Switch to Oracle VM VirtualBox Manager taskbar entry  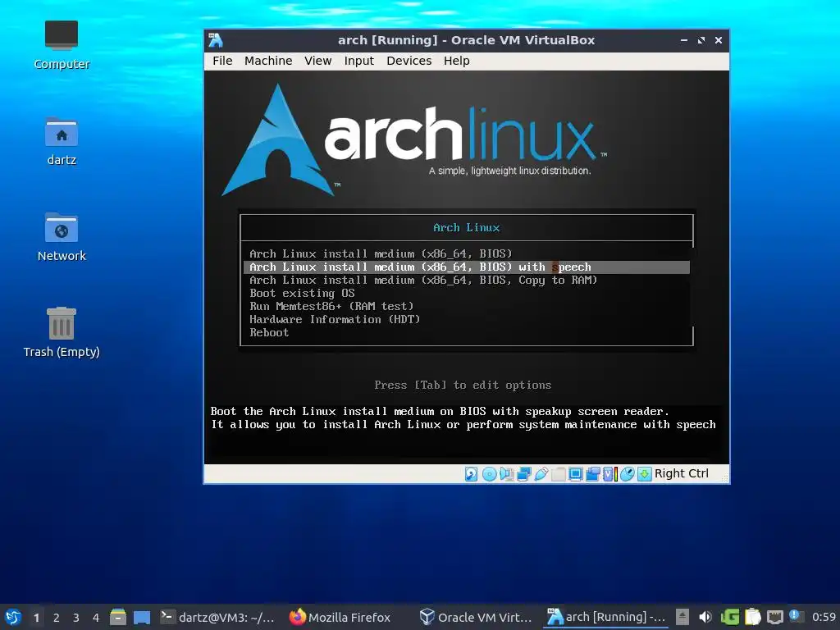(476, 617)
